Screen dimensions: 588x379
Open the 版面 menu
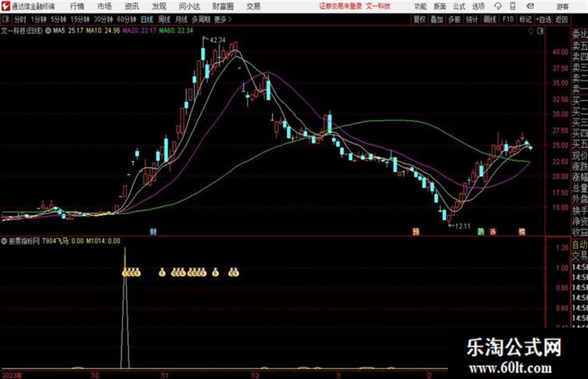pos(440,6)
